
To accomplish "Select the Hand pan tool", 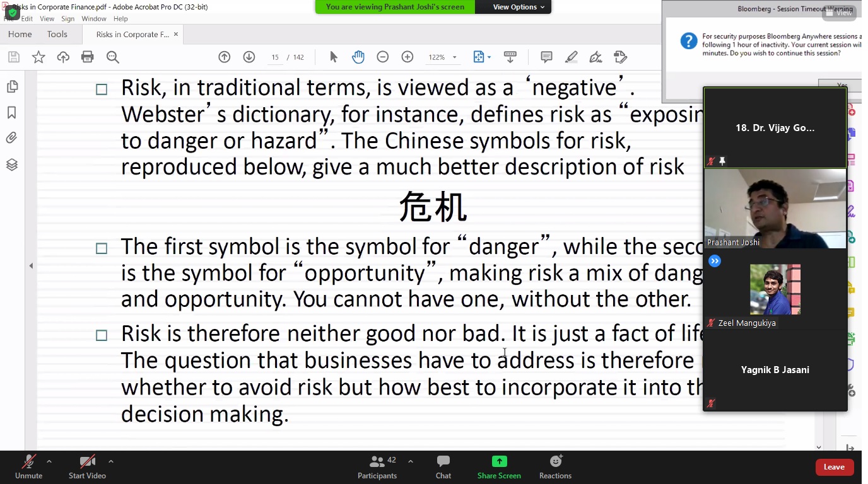I will 358,57.
